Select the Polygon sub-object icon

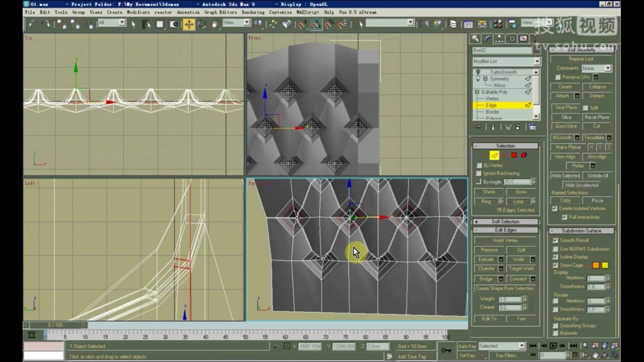tap(514, 155)
